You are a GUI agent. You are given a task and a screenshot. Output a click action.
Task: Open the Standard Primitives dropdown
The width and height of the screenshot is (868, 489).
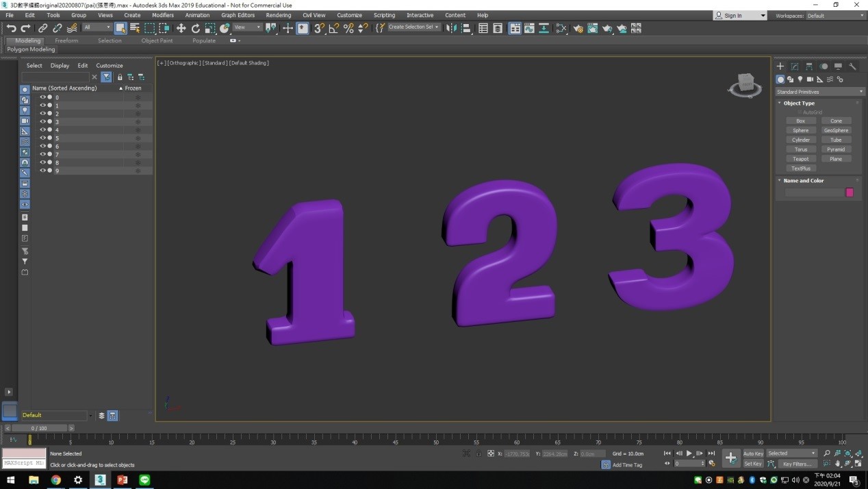pyautogui.click(x=819, y=92)
